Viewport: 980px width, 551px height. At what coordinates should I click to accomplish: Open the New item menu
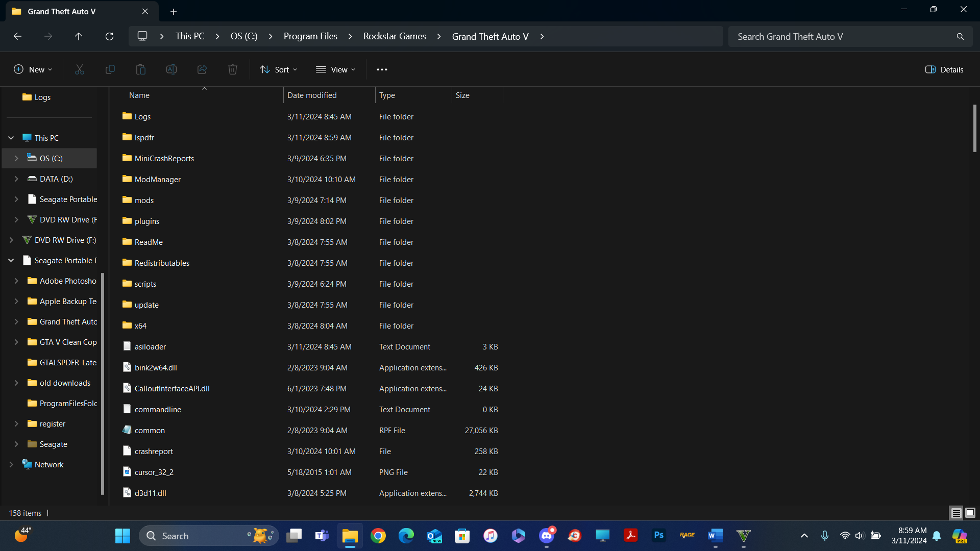pos(33,69)
